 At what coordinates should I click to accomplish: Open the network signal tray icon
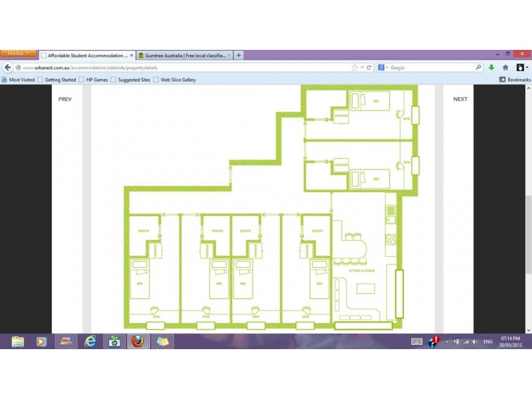tap(466, 342)
